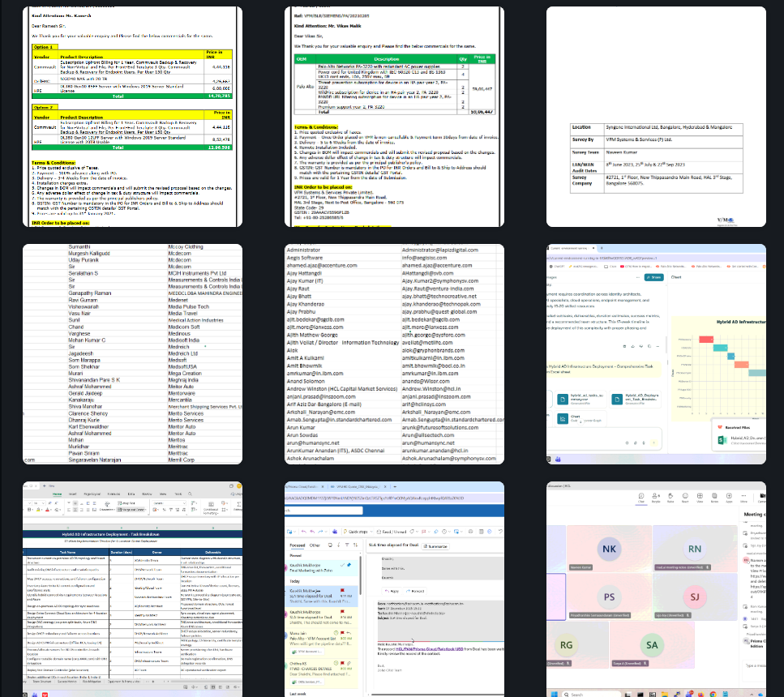
Task: Open the browser screenshot with Hybrid AD Infrastructure chart
Action: pos(656,354)
